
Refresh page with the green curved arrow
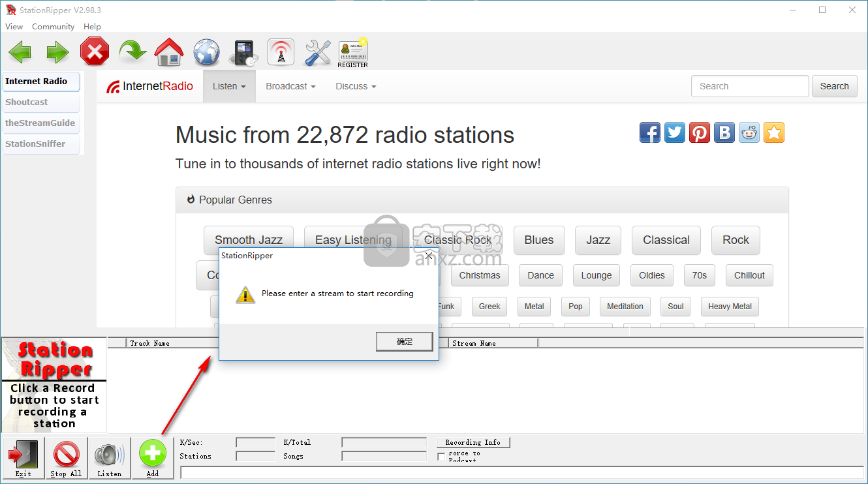click(132, 52)
